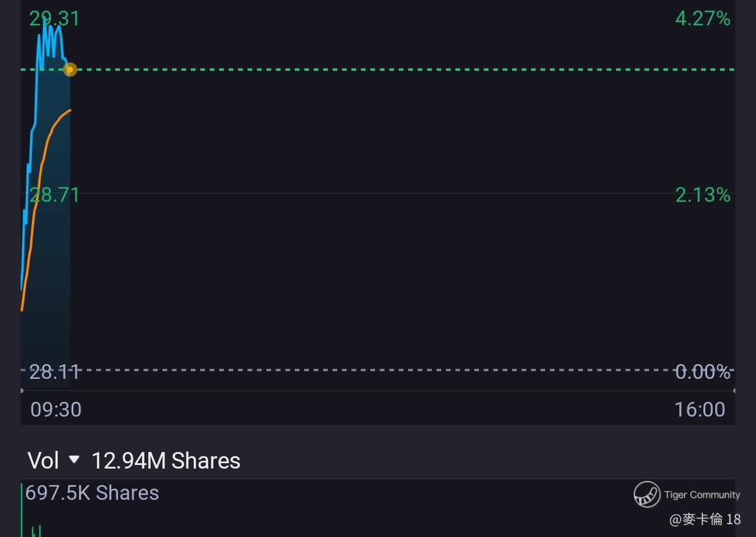The image size is (756, 537).
Task: Click the 697.5K Shares volume label
Action: point(92,493)
